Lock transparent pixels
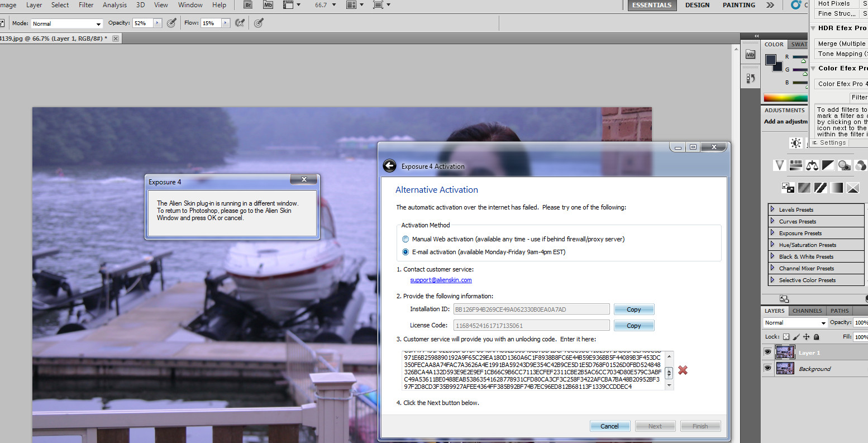 pyautogui.click(x=786, y=337)
